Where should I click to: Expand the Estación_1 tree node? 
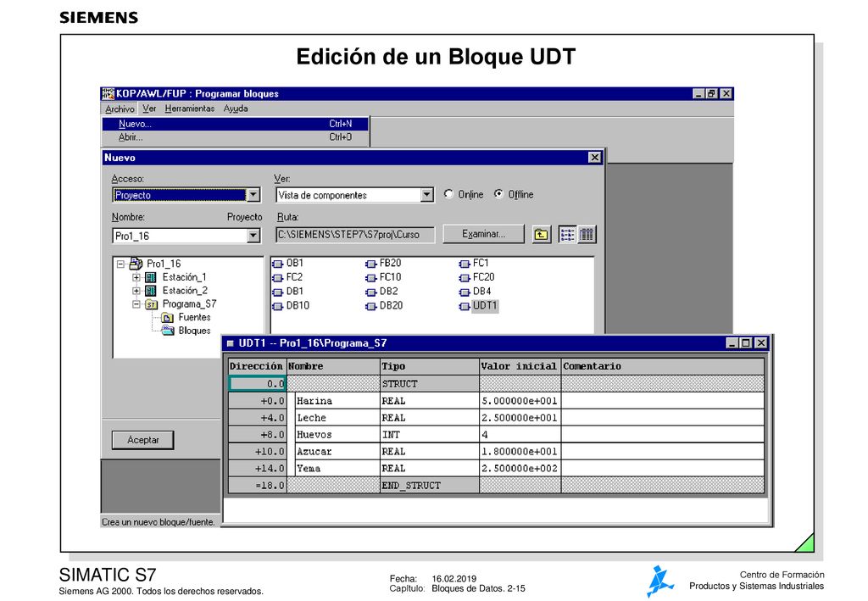pos(136,277)
